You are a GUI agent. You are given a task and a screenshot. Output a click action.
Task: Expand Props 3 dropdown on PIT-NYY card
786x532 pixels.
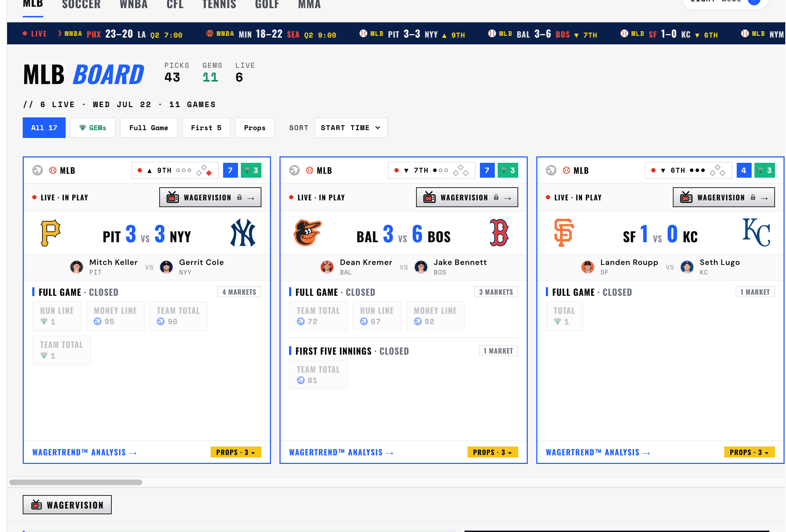[236, 452]
